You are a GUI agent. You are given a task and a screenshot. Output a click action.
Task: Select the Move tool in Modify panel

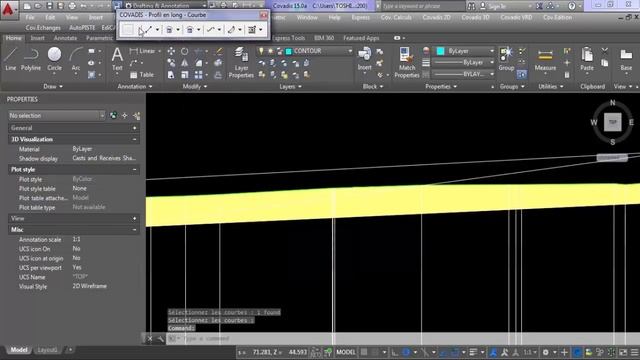pos(171,51)
